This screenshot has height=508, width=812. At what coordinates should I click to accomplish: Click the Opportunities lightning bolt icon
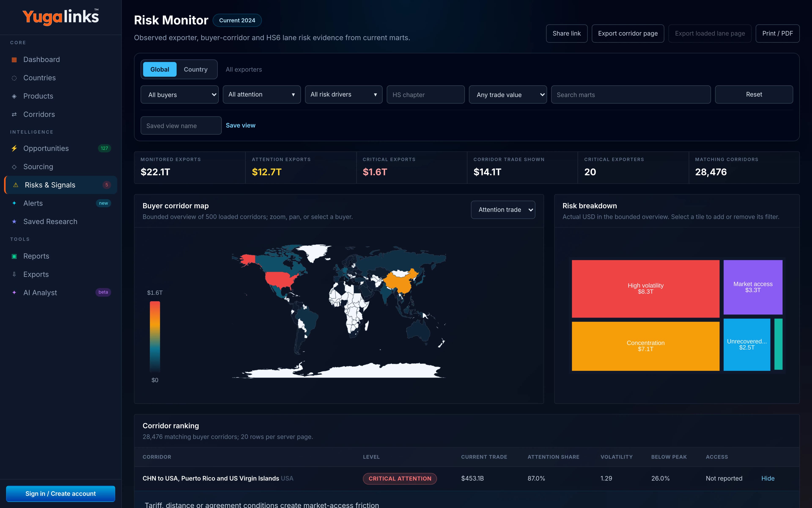click(14, 149)
